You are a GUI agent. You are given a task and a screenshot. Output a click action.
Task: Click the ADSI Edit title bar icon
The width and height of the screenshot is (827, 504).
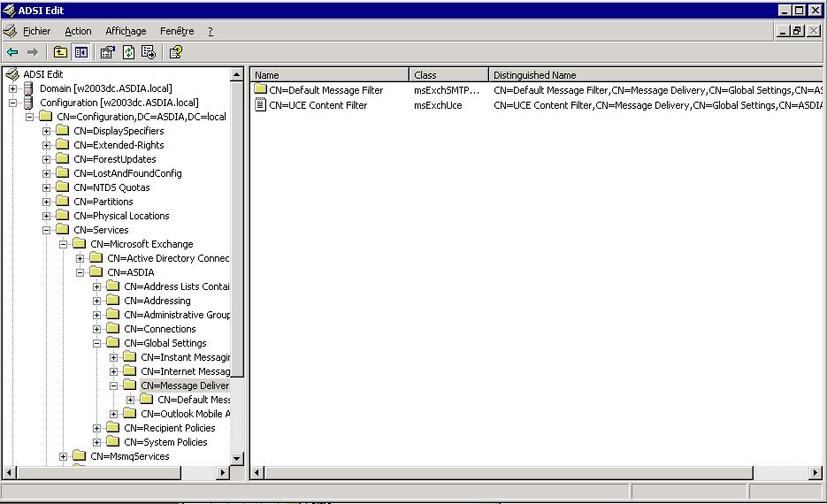click(x=9, y=10)
